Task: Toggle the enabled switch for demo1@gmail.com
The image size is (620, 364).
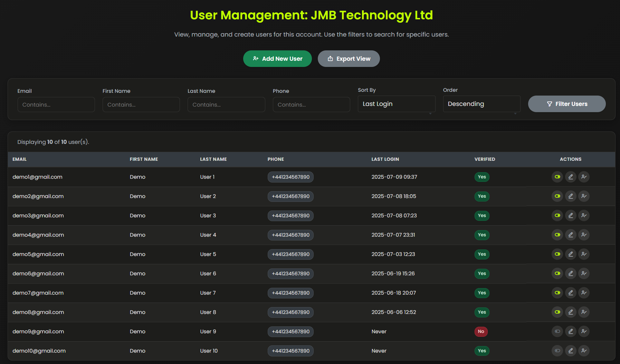Action: point(557,177)
